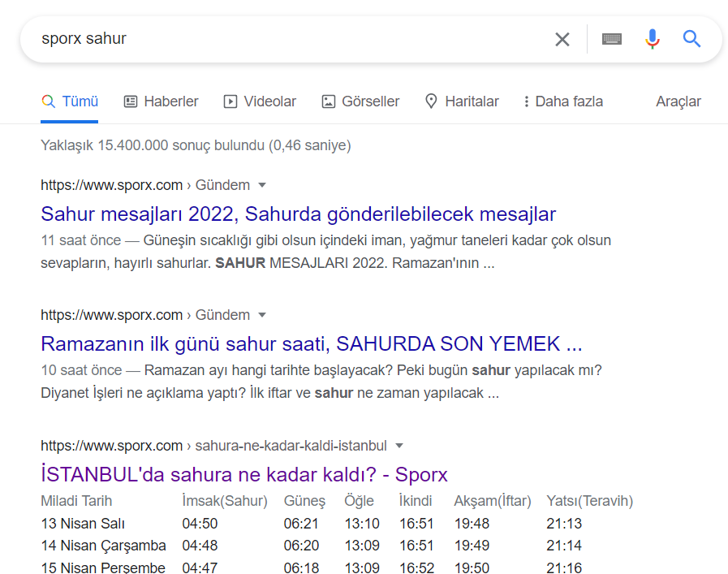Expand the Daha fazla menu
This screenshot has height=574, width=728.
click(563, 101)
